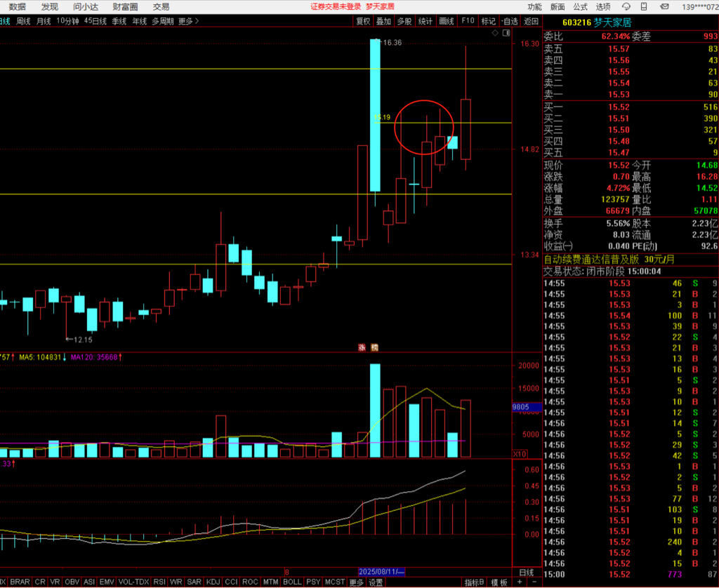Open the indicator 设置 settings
Screen dimensions: 719x588
point(376,582)
